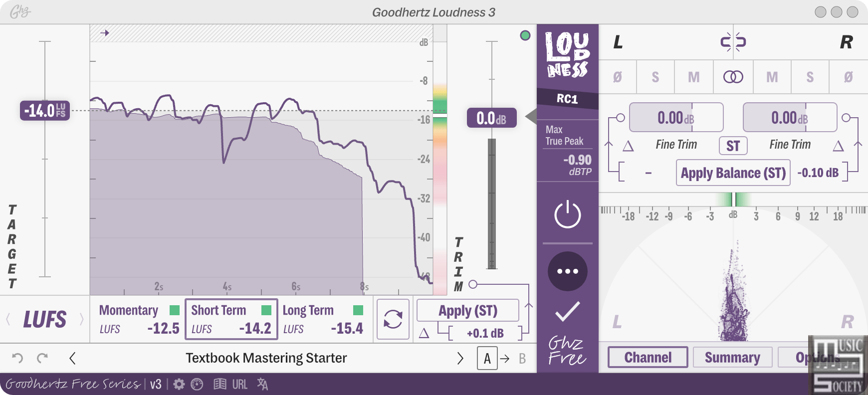The image size is (868, 395).
Task: Click the Loudness logo
Action: (x=568, y=55)
